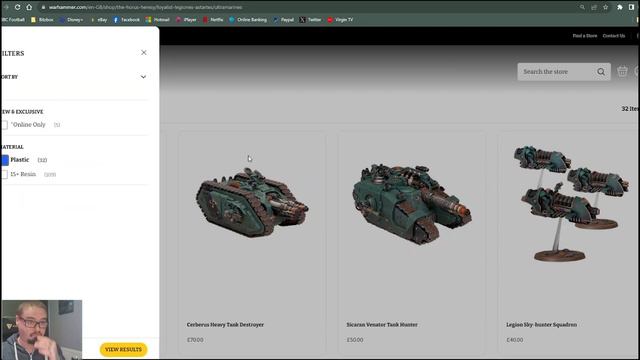Open the Virgin TV bookmark
This screenshot has height=360, width=640.
(x=340, y=20)
